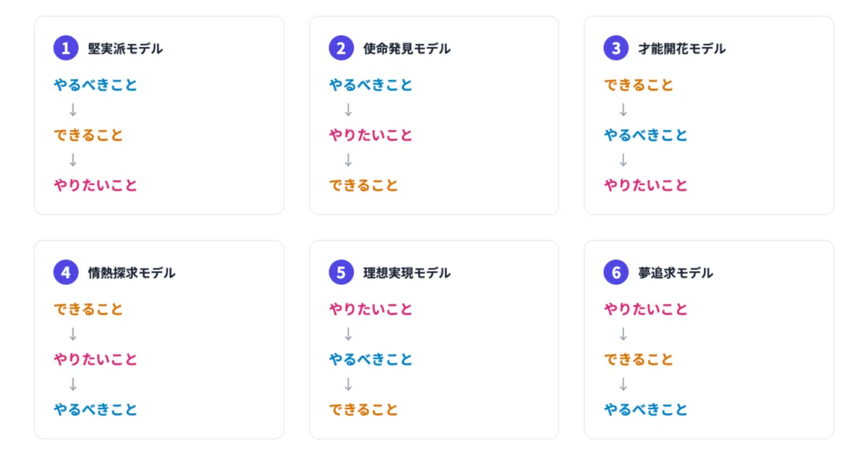Choose the 理想実現モデル title

point(407,273)
